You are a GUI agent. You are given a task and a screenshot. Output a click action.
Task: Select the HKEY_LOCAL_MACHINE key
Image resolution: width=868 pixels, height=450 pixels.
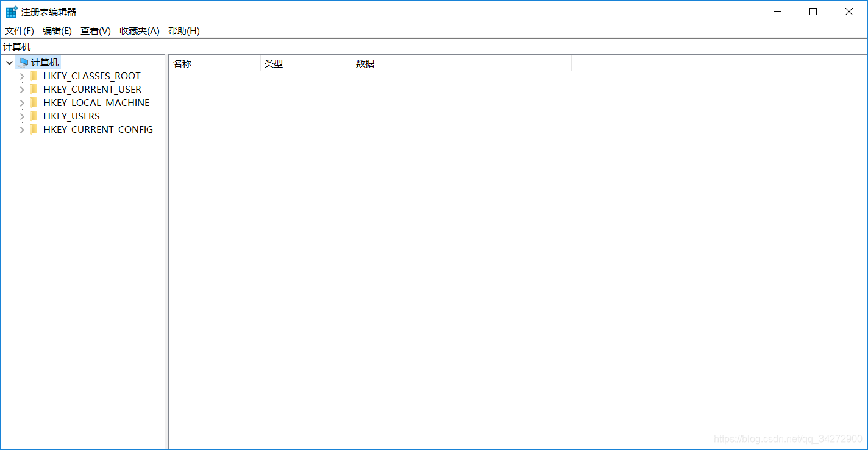tap(96, 103)
